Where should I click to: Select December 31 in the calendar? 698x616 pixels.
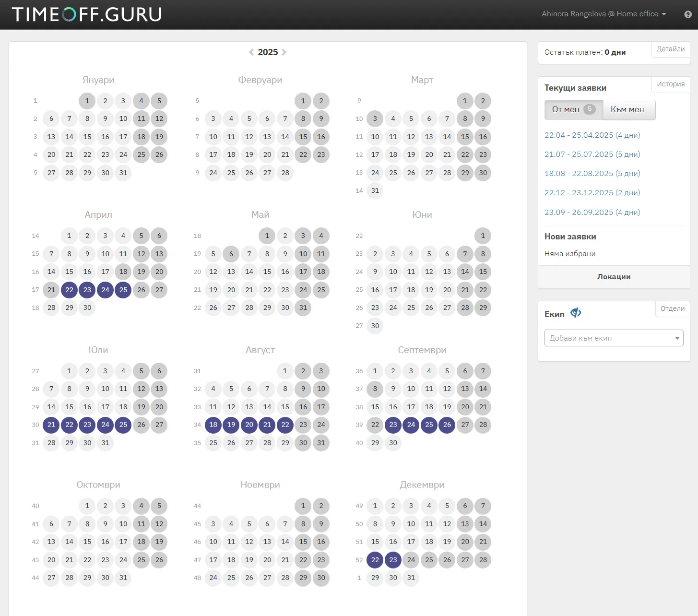pyautogui.click(x=411, y=578)
